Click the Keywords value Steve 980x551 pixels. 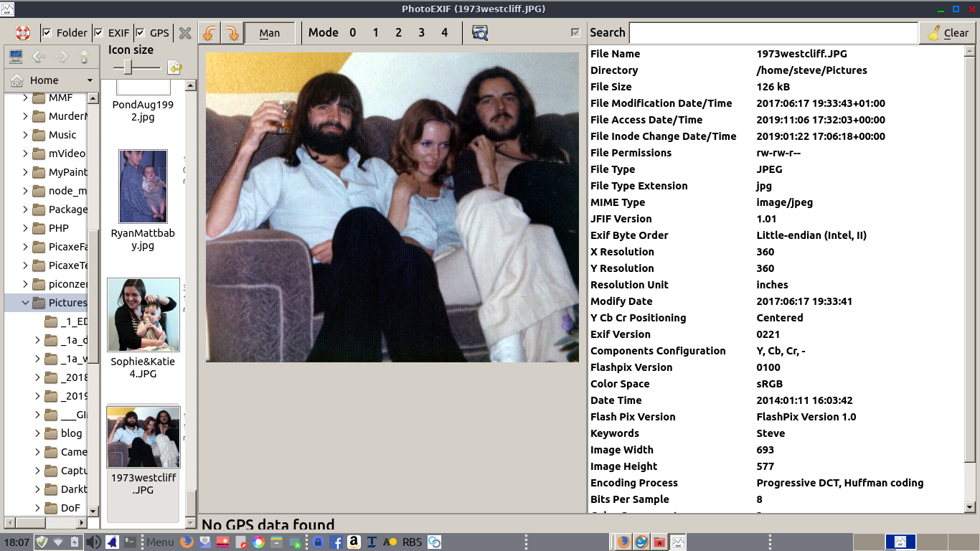(771, 433)
